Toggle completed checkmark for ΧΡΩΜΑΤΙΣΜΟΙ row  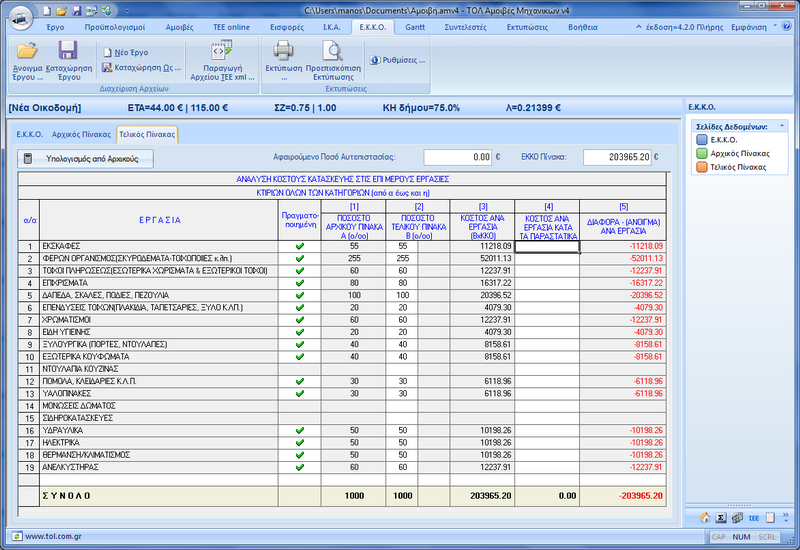[x=300, y=319]
